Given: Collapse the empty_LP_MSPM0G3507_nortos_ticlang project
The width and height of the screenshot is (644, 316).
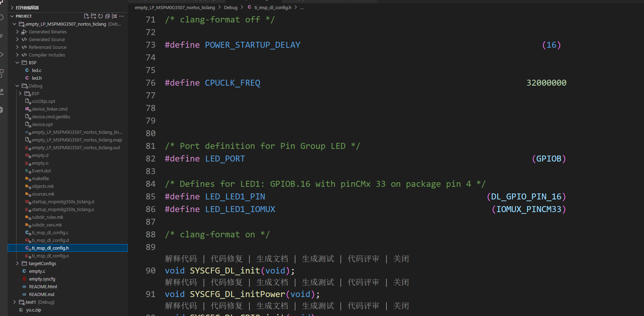Looking at the screenshot, I should pyautogui.click(x=14, y=24).
